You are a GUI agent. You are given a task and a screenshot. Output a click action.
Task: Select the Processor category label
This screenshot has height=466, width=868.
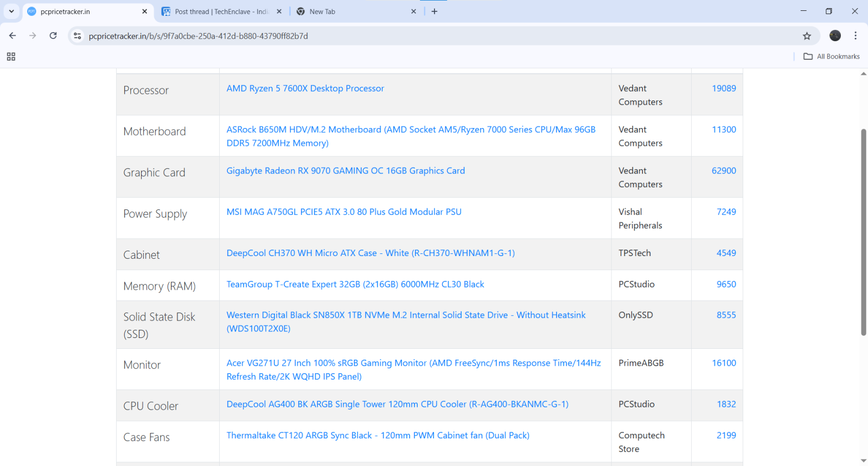pos(146,90)
